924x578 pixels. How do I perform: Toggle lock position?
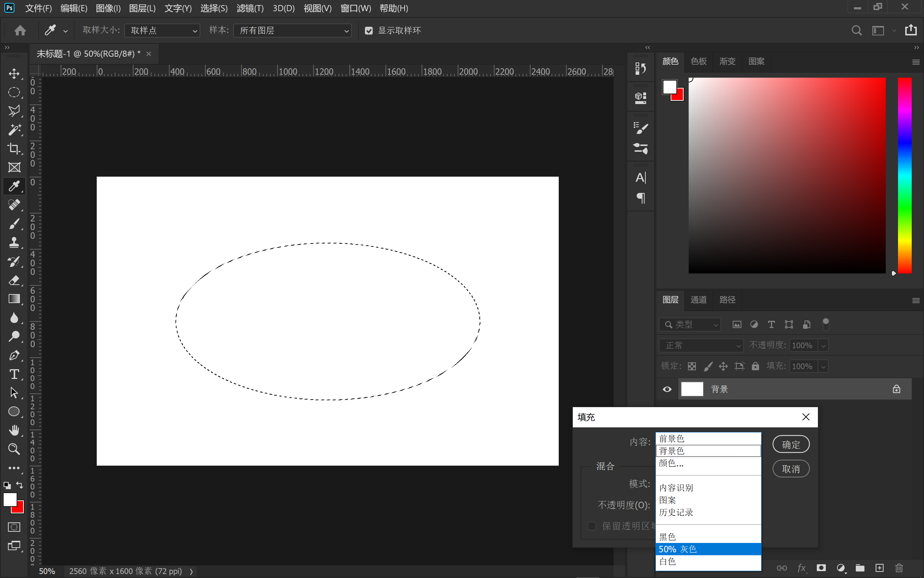(x=723, y=366)
